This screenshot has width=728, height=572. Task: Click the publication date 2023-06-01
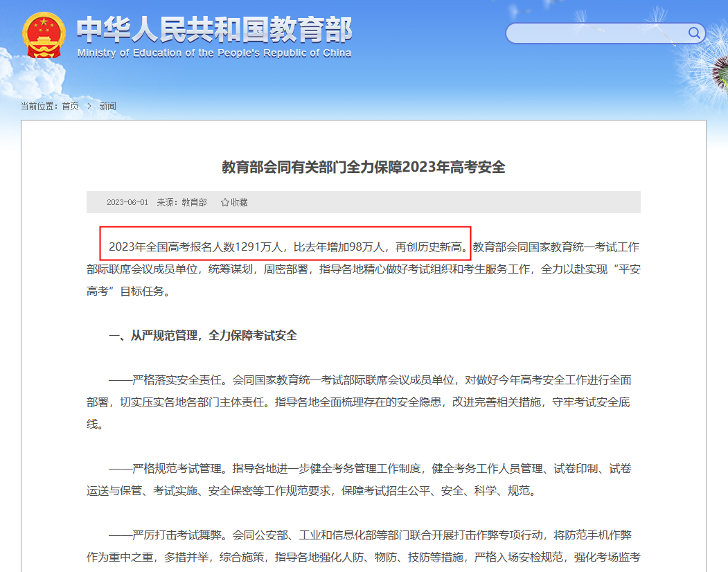pyautogui.click(x=127, y=202)
